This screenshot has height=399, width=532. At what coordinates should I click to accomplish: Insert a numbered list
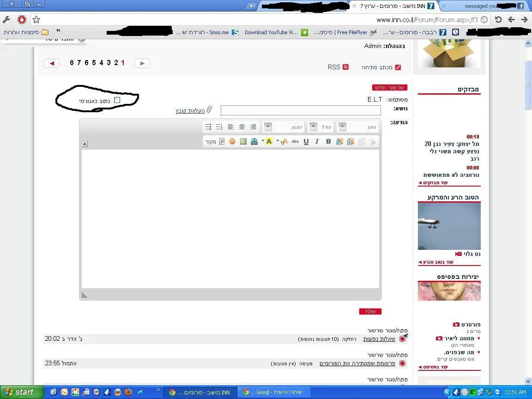click(219, 127)
